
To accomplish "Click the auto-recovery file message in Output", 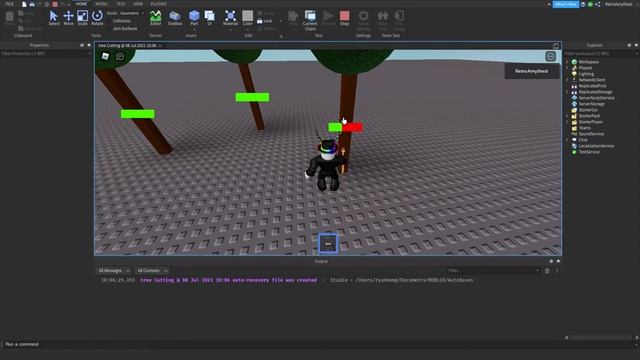I will (x=229, y=280).
